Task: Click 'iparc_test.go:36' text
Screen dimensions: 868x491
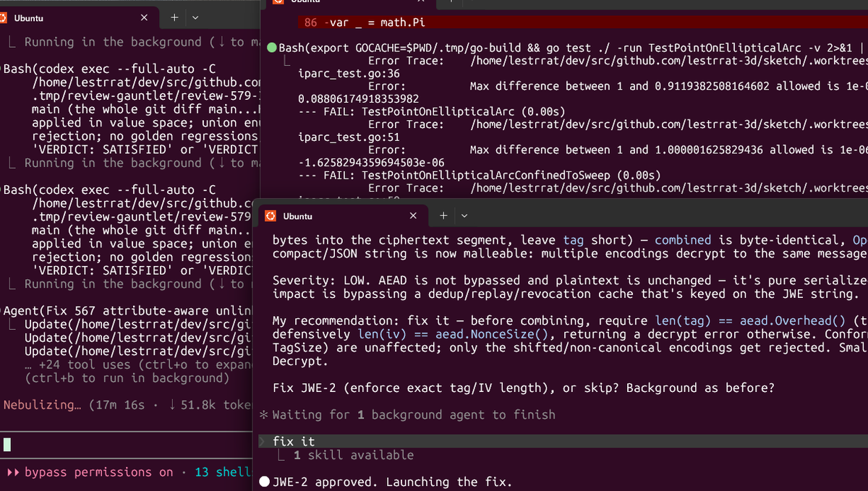Action: (x=349, y=74)
